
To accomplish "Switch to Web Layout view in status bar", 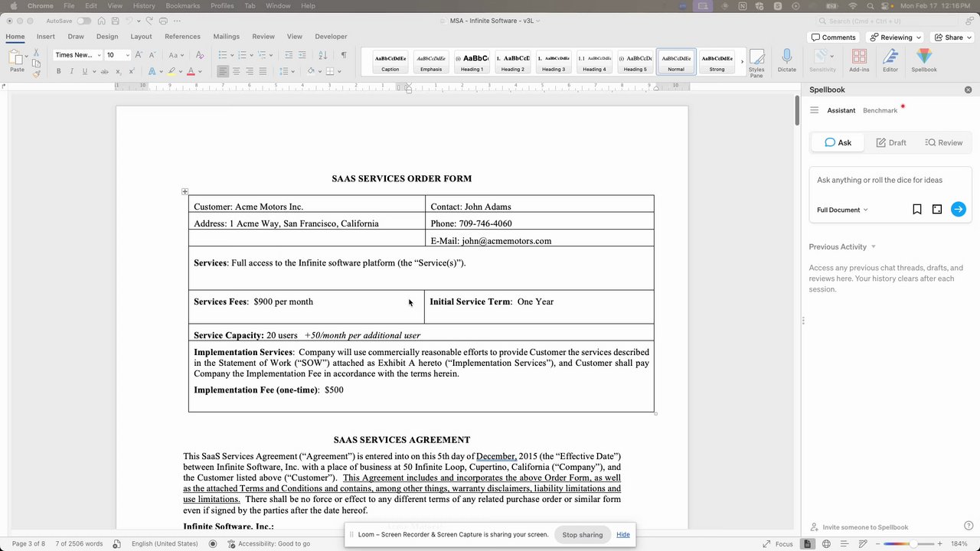I will [827, 543].
